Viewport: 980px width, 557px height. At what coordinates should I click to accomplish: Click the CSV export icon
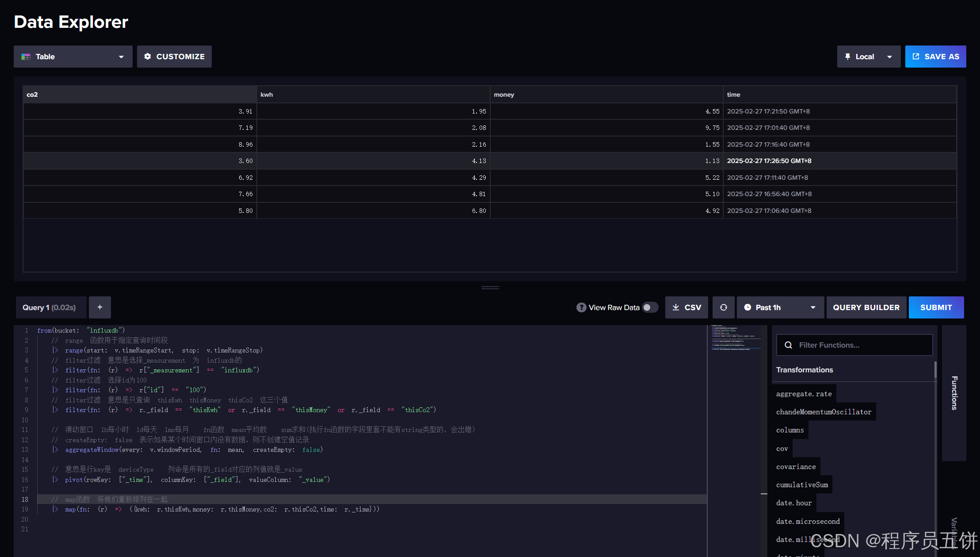(676, 307)
